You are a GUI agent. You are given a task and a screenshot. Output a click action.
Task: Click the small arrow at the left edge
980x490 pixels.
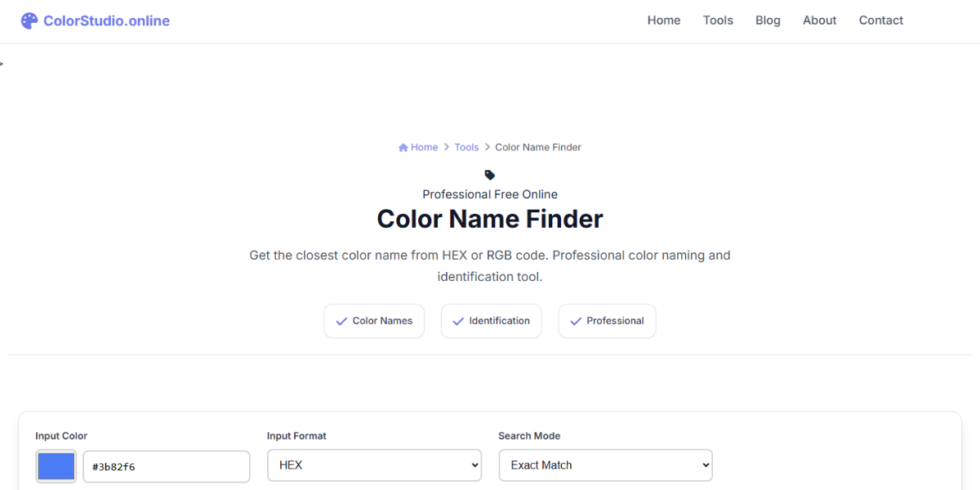(2, 62)
